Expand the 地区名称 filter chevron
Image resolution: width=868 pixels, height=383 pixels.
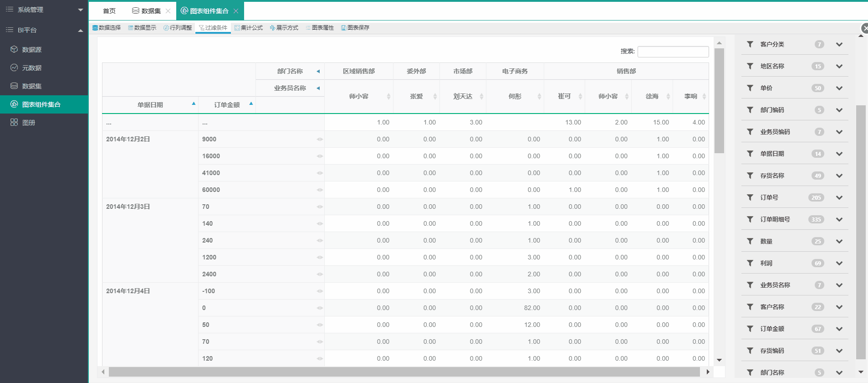pyautogui.click(x=839, y=66)
